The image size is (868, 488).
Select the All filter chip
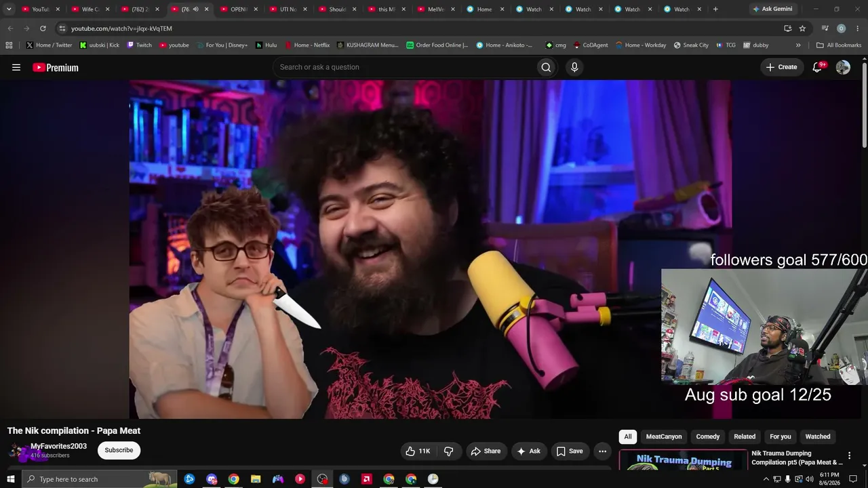[628, 436]
